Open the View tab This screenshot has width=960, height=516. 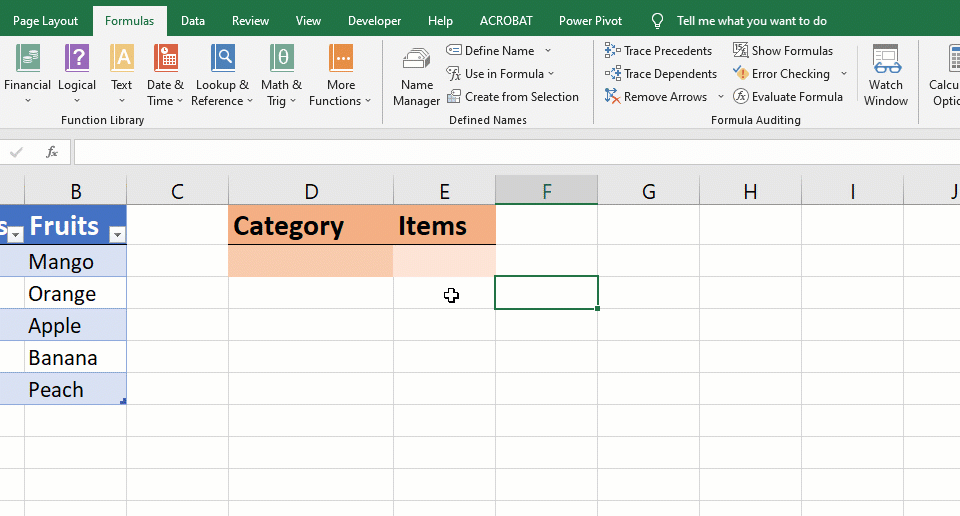[308, 21]
